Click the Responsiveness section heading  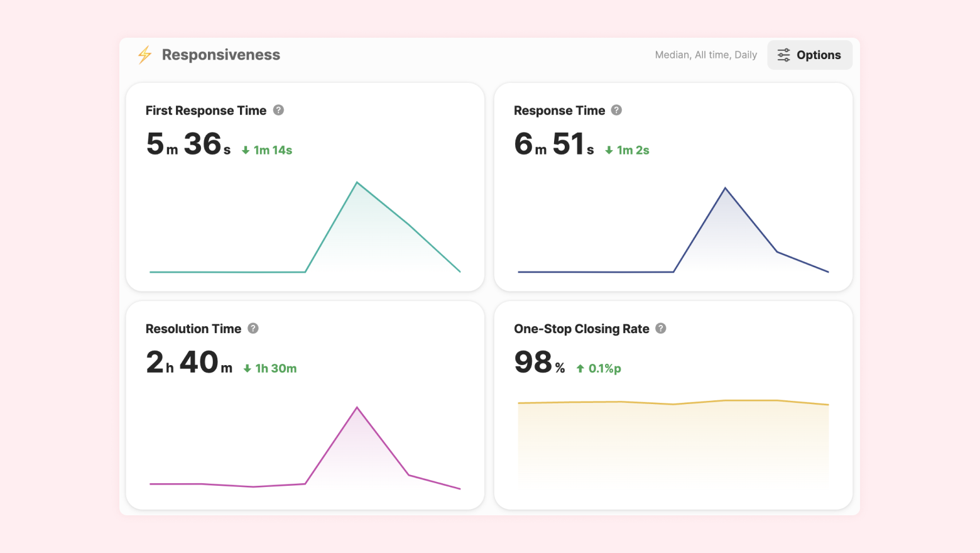(220, 55)
